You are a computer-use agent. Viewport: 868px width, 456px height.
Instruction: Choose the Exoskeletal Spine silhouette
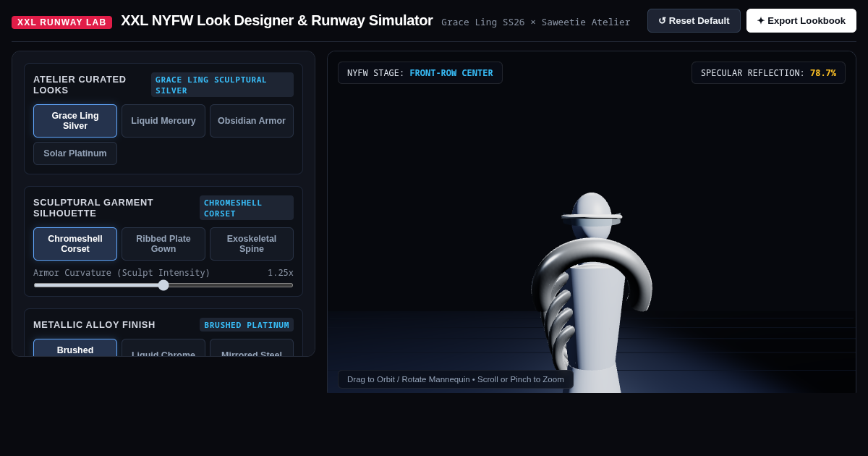coord(252,244)
